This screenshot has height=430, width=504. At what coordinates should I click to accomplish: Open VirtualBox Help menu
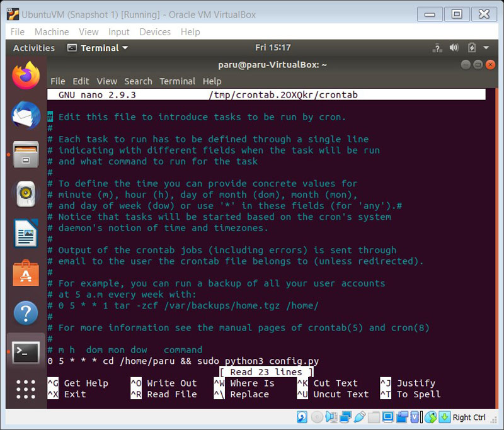click(190, 31)
